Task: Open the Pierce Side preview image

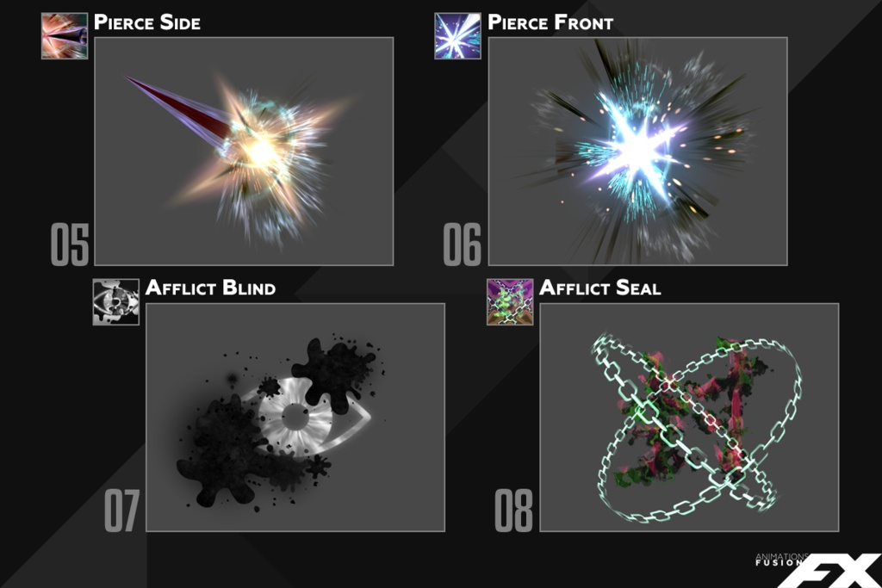Action: click(x=244, y=152)
